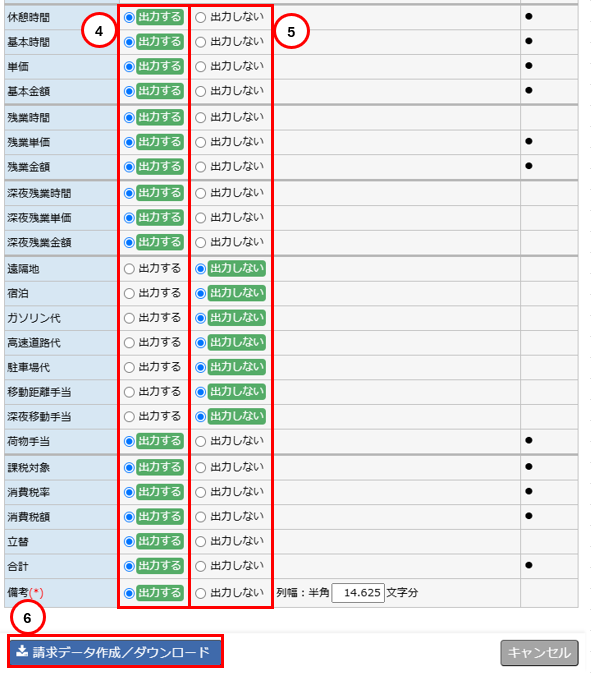This screenshot has width=591, height=673.
Task: Select 出力しない for 基本時間
Action: tap(200, 42)
